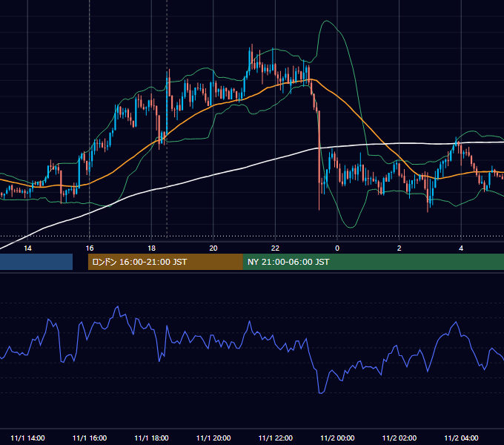Click the 0 hour label on upper axis
Screen dimensions: 504x445
(337, 248)
